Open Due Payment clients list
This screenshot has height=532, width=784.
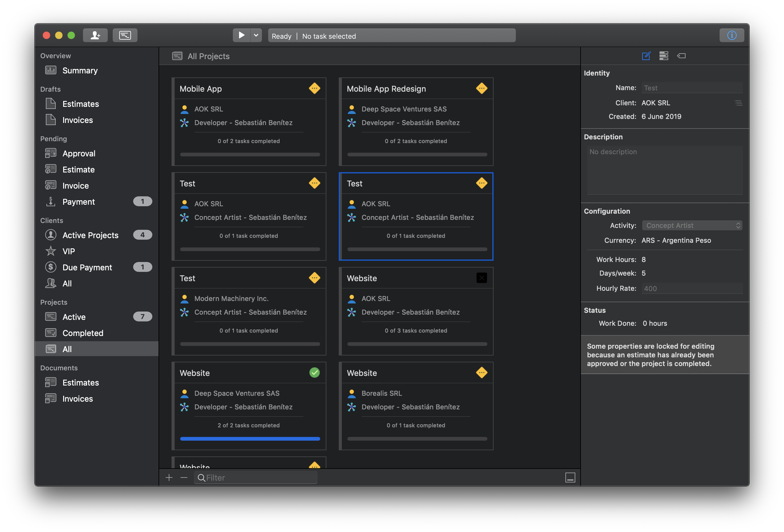(x=87, y=267)
